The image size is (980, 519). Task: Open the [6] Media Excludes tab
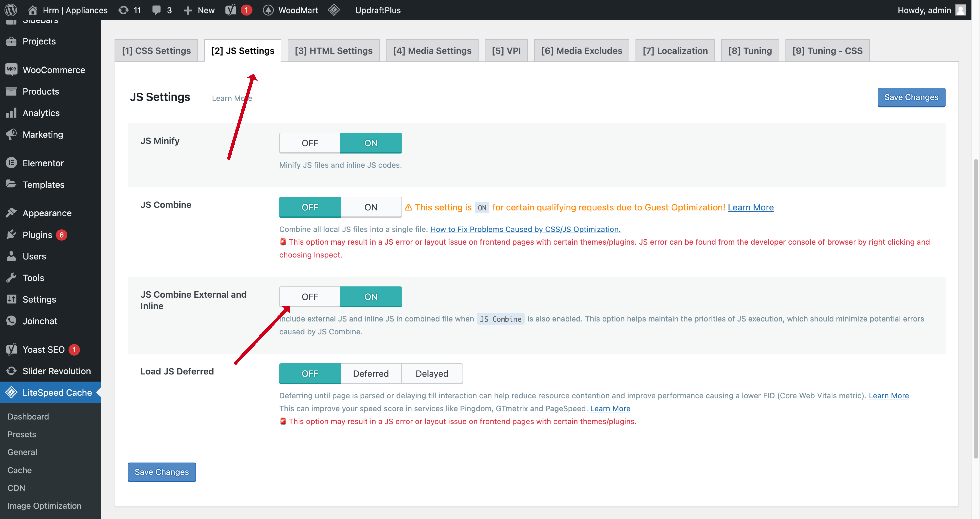click(582, 51)
